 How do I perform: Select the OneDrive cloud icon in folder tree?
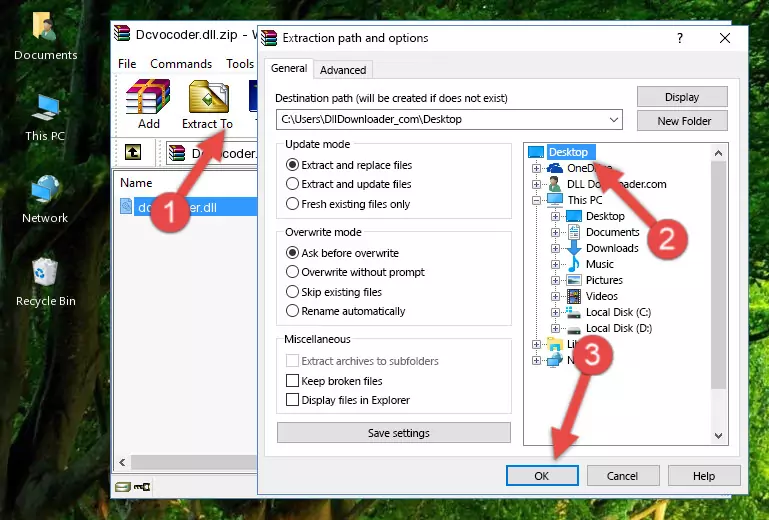click(555, 168)
